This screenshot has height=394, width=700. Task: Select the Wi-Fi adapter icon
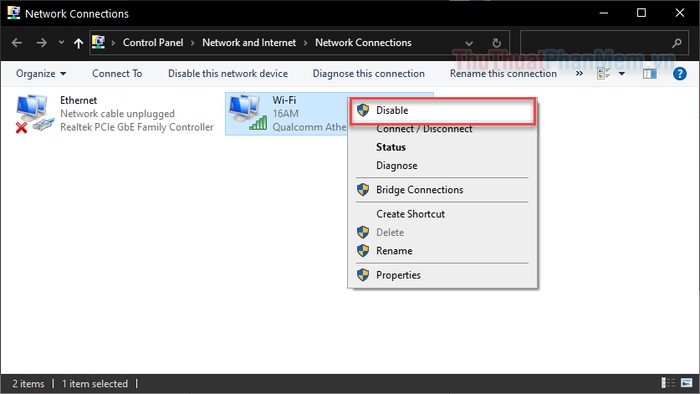pyautogui.click(x=248, y=113)
